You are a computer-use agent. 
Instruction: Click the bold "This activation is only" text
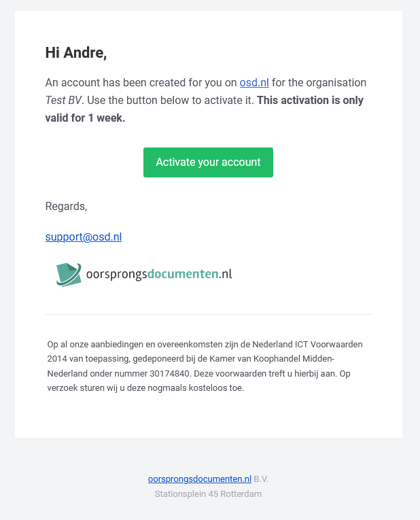coord(311,100)
